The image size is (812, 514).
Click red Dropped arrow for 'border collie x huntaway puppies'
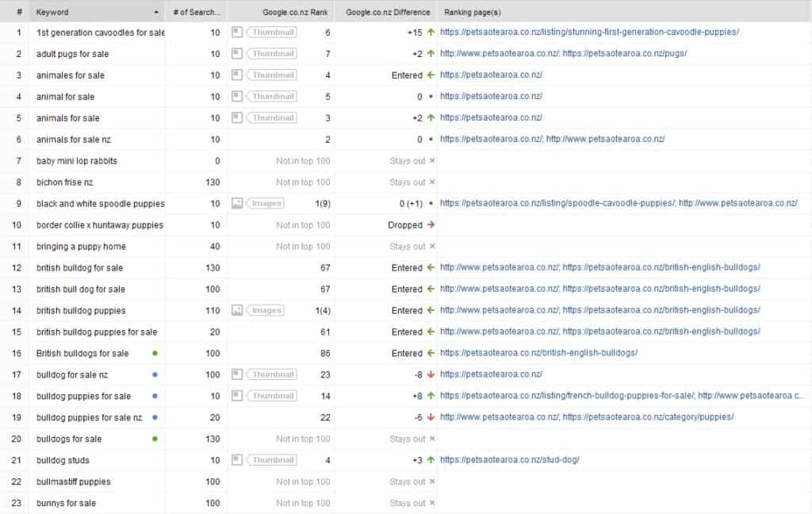(x=431, y=225)
